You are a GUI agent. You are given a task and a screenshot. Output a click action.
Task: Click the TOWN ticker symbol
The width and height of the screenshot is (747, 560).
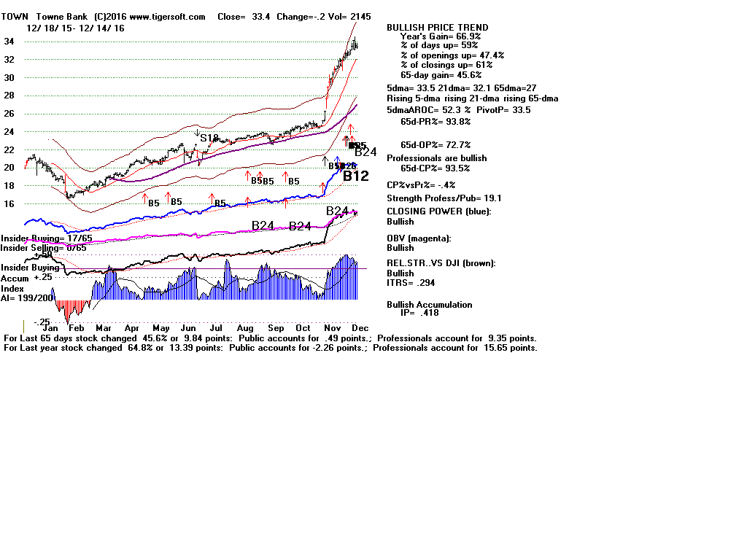coord(15,17)
